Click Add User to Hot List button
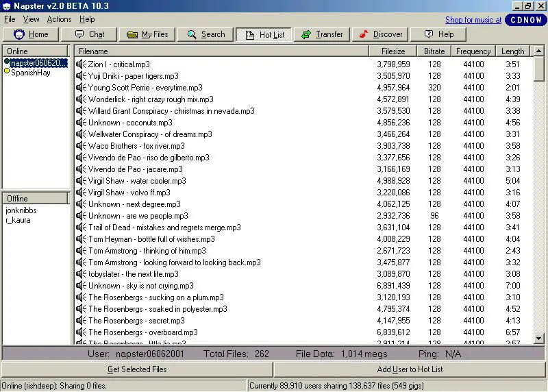Screen dimensions: 548x392 (x=410, y=369)
